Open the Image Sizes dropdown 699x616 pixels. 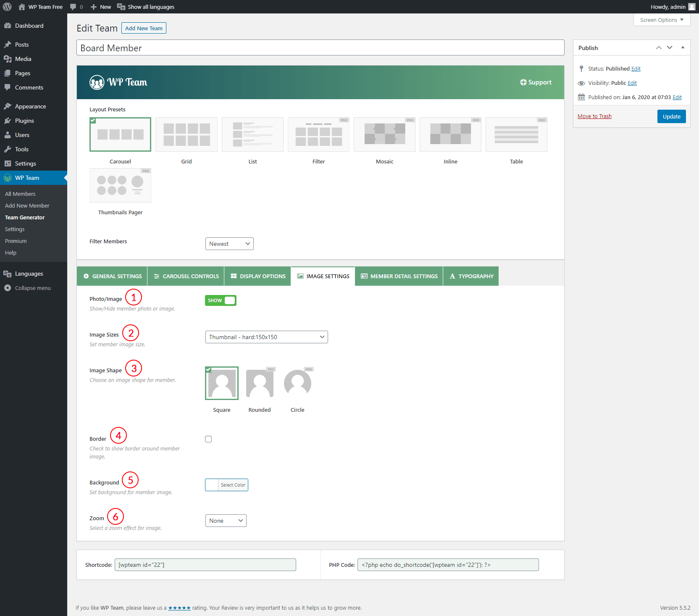click(266, 337)
